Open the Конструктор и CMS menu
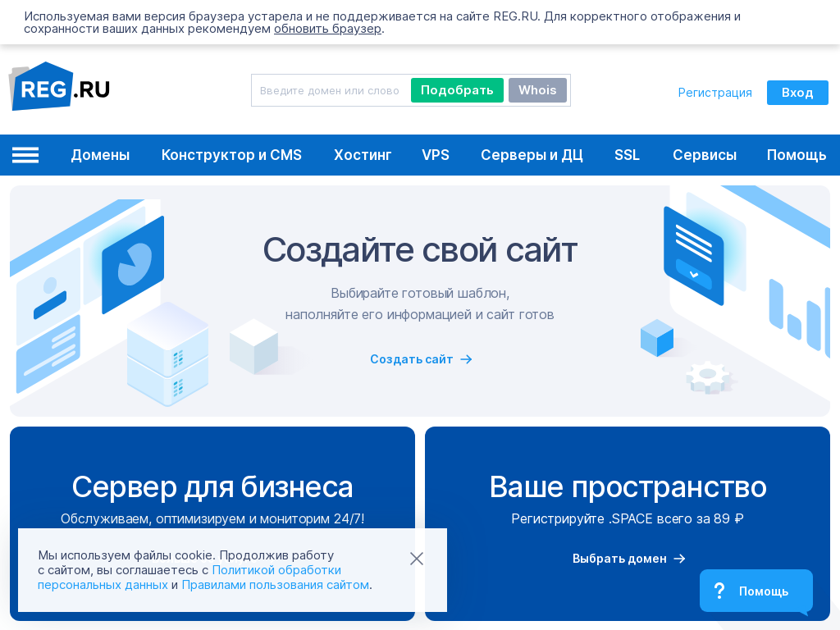The height and width of the screenshot is (630, 840). point(231,155)
